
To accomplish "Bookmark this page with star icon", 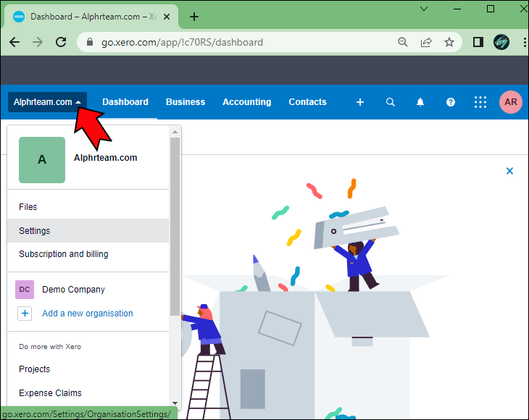I will pyautogui.click(x=449, y=42).
